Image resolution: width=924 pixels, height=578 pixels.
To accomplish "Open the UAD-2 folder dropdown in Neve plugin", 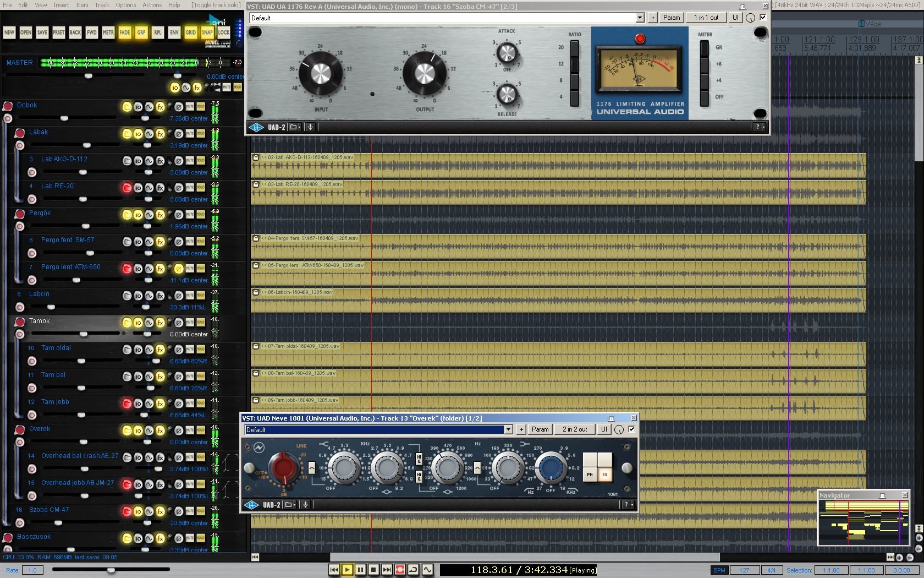I will point(290,505).
